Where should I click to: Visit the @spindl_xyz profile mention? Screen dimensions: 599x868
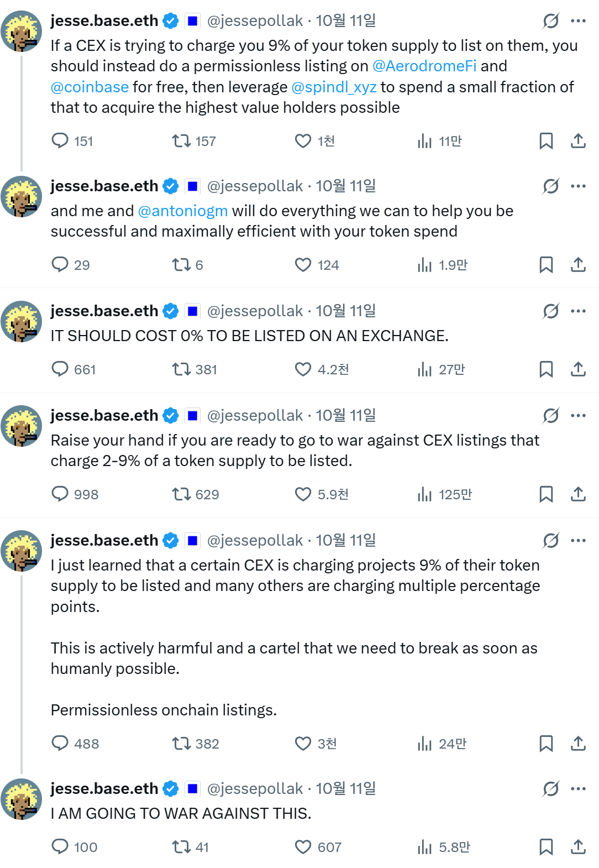click(x=334, y=87)
